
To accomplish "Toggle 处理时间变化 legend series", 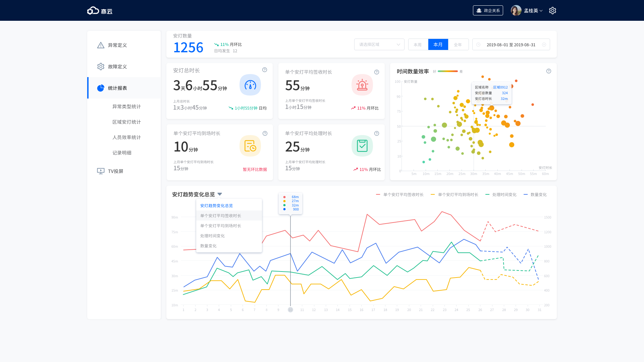I will tap(501, 195).
